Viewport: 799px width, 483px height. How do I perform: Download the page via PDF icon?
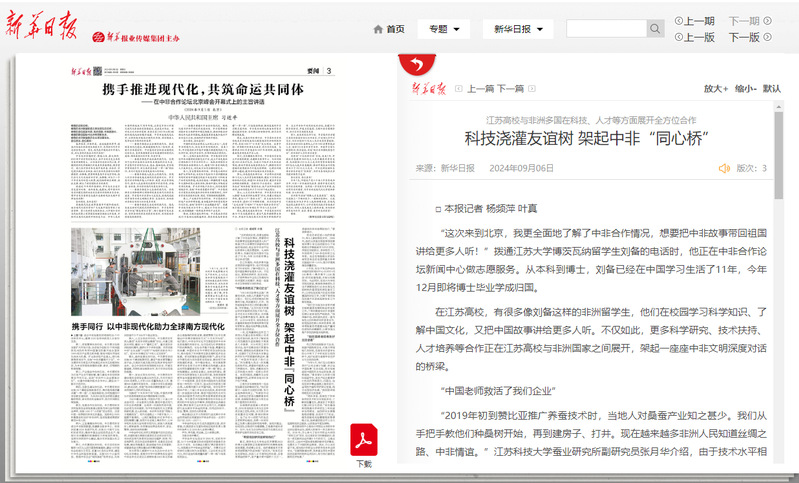click(x=363, y=440)
